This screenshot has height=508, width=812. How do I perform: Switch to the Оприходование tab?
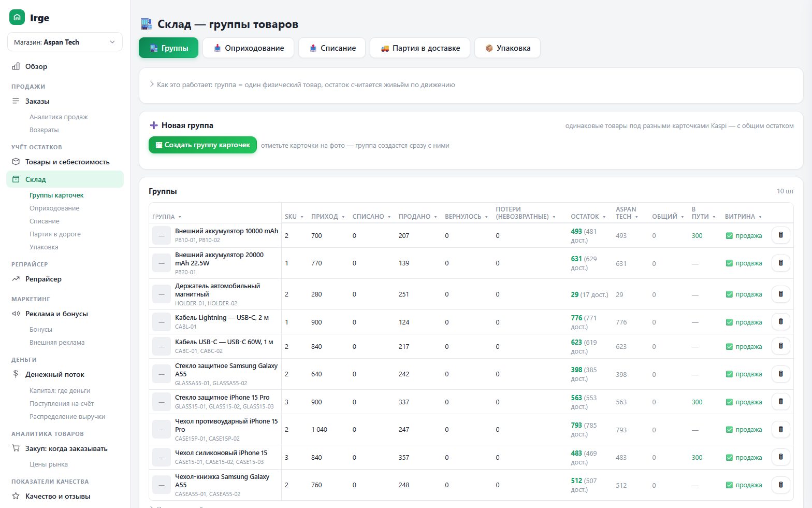pos(248,48)
